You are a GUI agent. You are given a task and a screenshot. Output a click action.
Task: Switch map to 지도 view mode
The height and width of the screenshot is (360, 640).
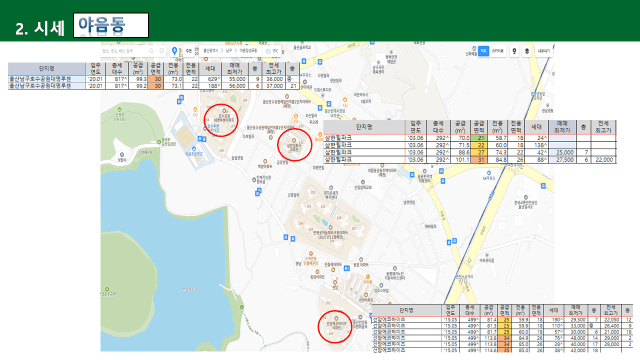click(x=484, y=51)
